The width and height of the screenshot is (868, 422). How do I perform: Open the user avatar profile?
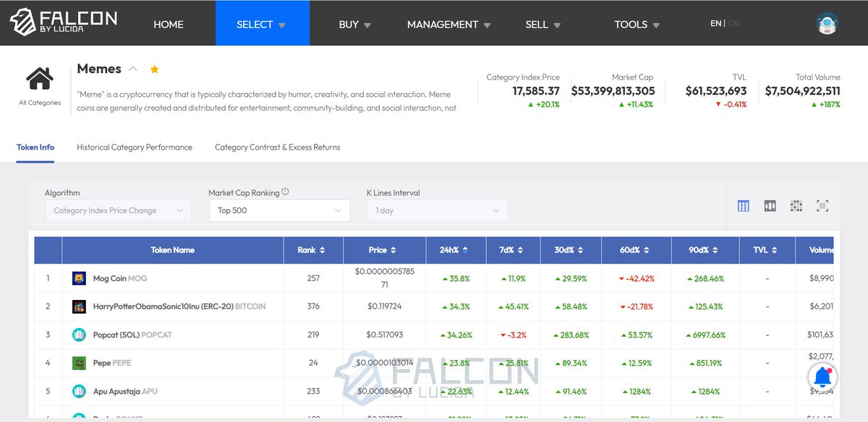click(827, 24)
